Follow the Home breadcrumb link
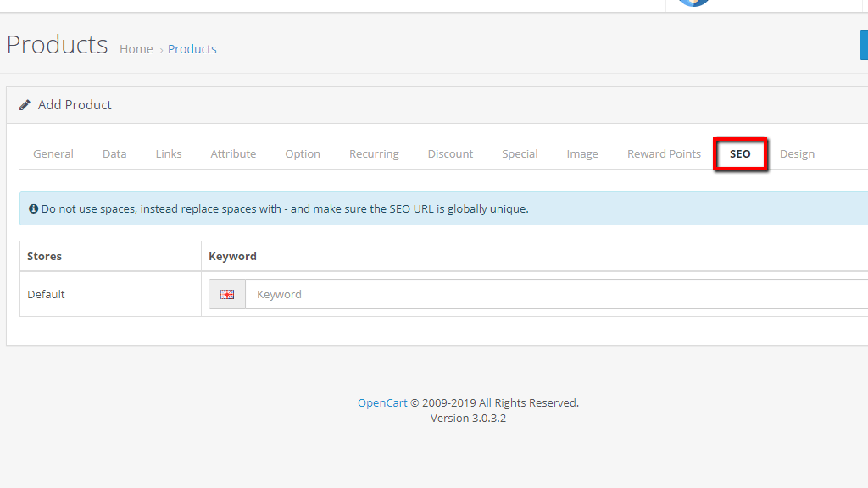This screenshot has width=868, height=488. pyautogui.click(x=136, y=48)
